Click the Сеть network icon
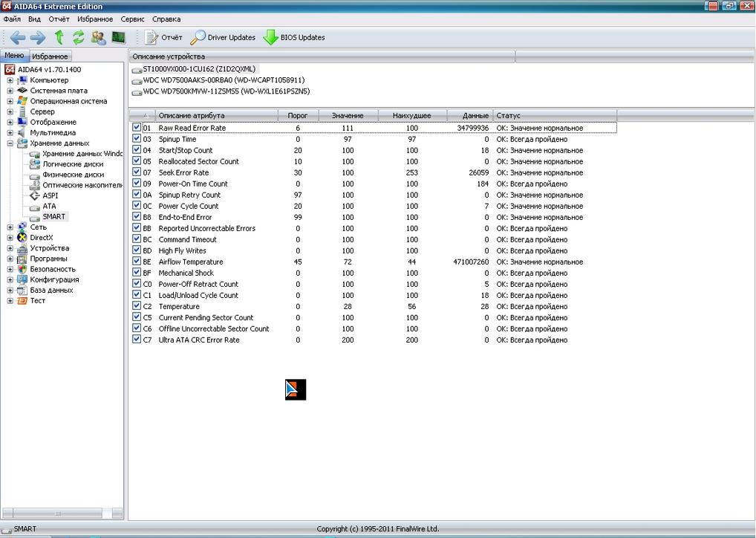The height and width of the screenshot is (538, 756). coord(22,227)
